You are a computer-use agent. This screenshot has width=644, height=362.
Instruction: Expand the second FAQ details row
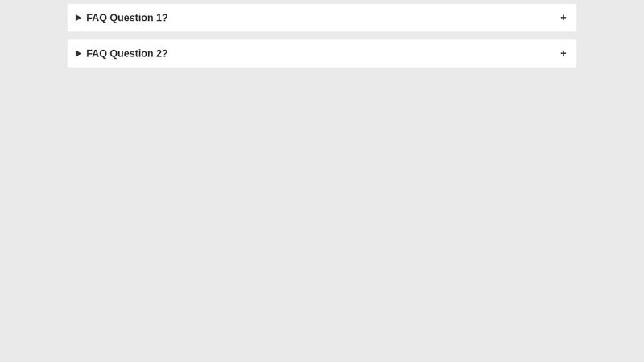[x=321, y=53]
